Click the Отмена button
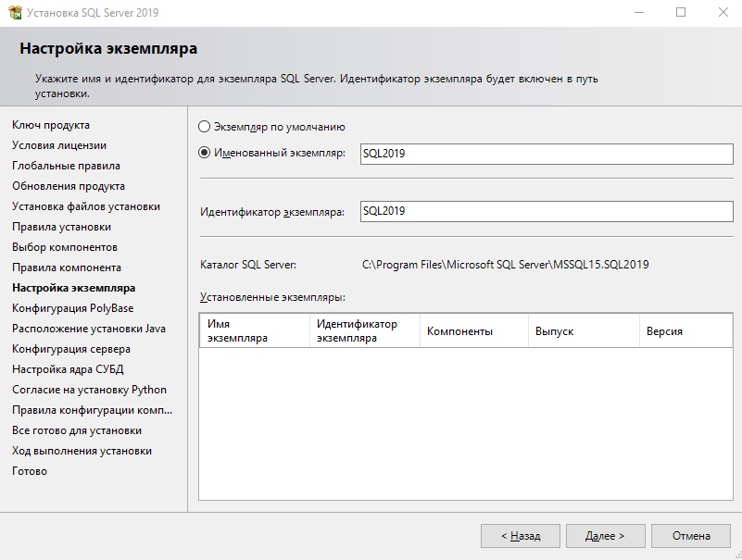742x560 pixels. tap(691, 536)
